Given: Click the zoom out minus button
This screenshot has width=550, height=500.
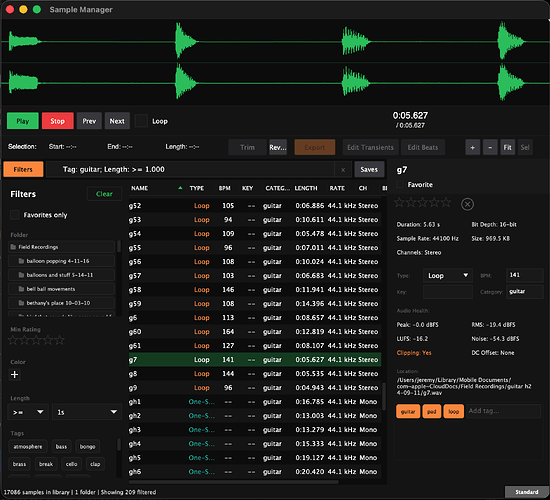Looking at the screenshot, I should [x=490, y=147].
